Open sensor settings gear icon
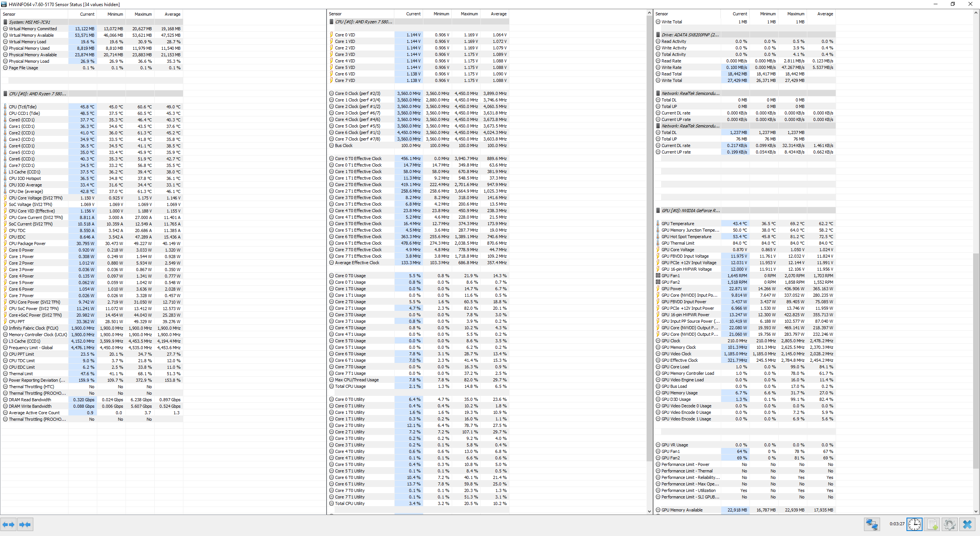The height and width of the screenshot is (536, 980). pyautogui.click(x=950, y=524)
